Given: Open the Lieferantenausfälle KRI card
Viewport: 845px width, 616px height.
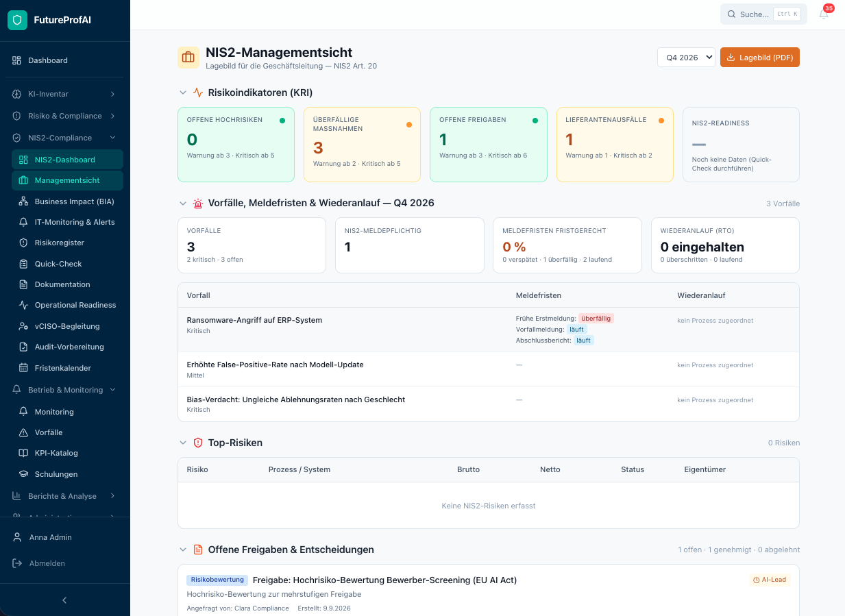Looking at the screenshot, I should point(615,145).
